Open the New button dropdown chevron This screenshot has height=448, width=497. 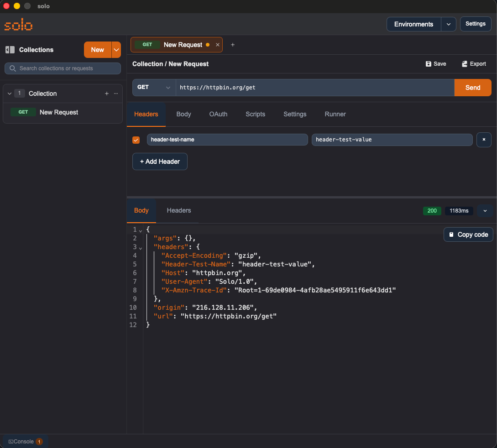[x=116, y=49]
